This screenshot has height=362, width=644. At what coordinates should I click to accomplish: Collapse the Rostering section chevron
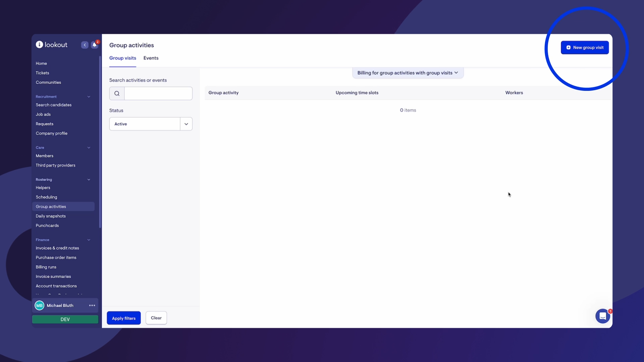(x=89, y=180)
